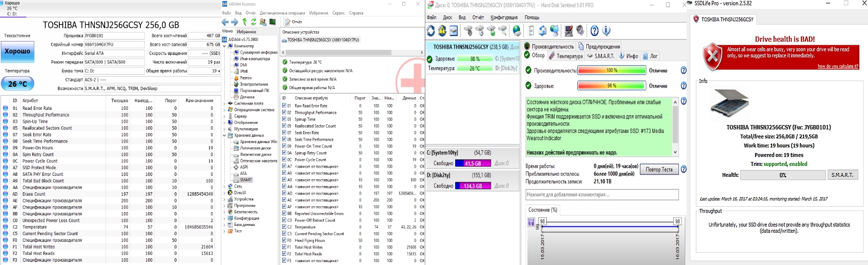Viewport: 868px width, 265px height.
Task: Expand Сеть tree node
Action: pos(224,186)
